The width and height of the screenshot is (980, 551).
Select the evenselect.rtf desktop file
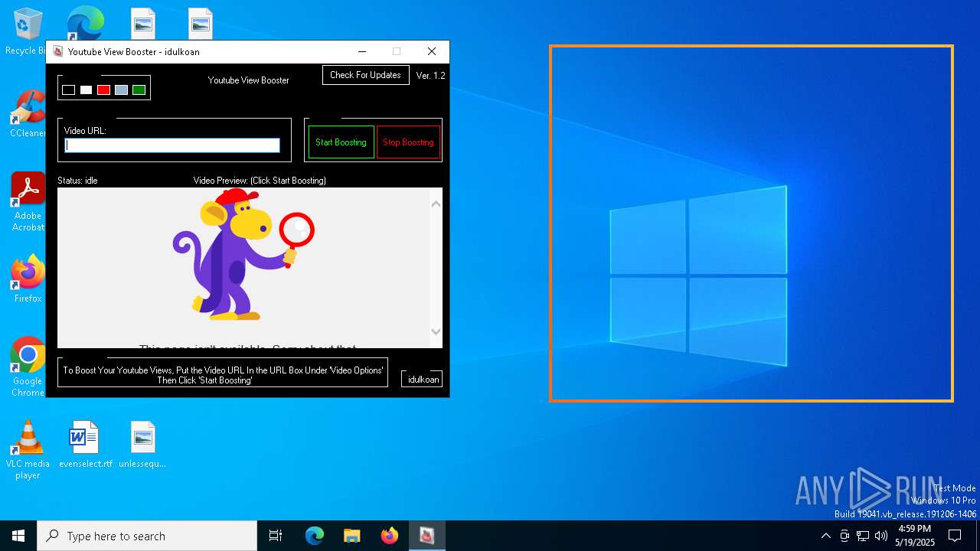pyautogui.click(x=85, y=445)
